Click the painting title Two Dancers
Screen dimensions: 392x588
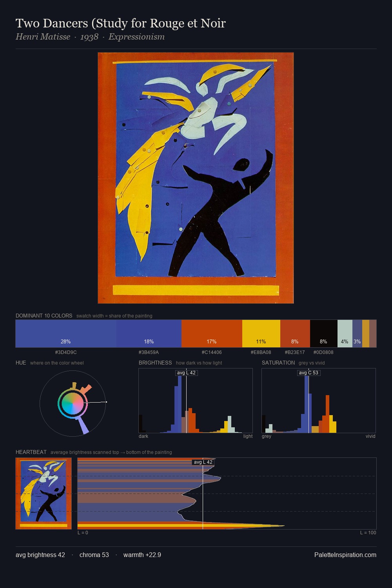pyautogui.click(x=121, y=24)
